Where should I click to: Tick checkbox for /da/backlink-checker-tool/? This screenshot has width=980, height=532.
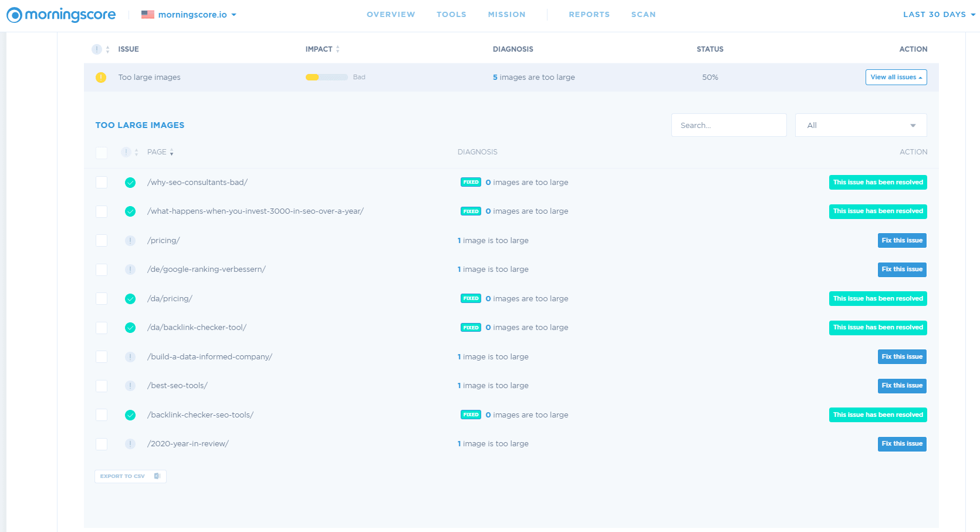102,328
